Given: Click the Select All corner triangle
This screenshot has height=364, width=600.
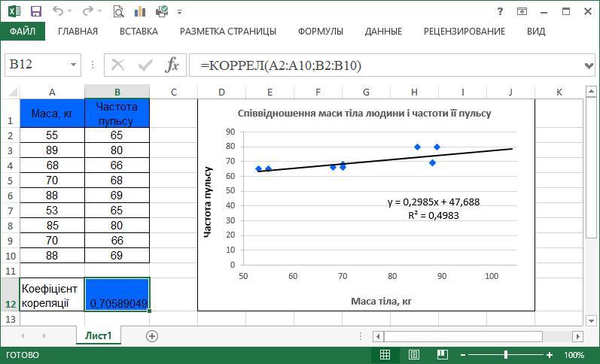Looking at the screenshot, I should tap(13, 93).
